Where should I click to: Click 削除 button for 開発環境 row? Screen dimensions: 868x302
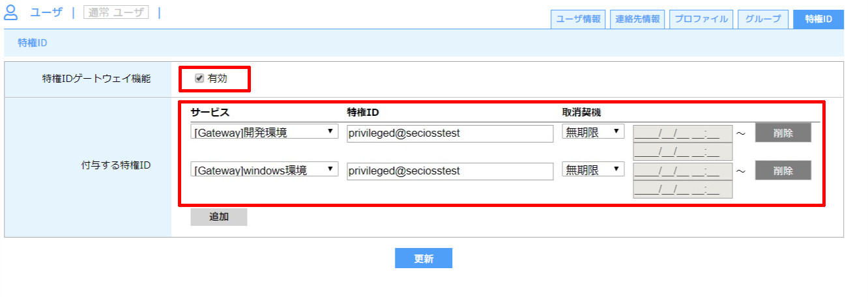(783, 133)
